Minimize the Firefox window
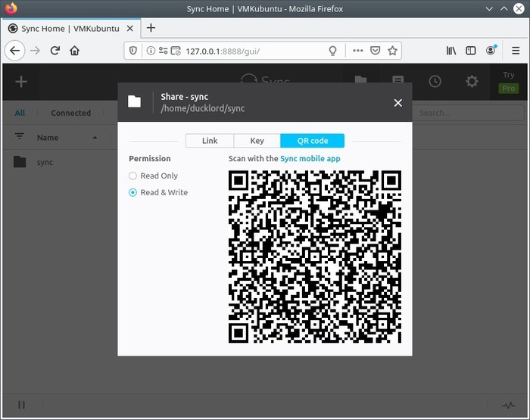The height and width of the screenshot is (420, 530). (x=489, y=9)
